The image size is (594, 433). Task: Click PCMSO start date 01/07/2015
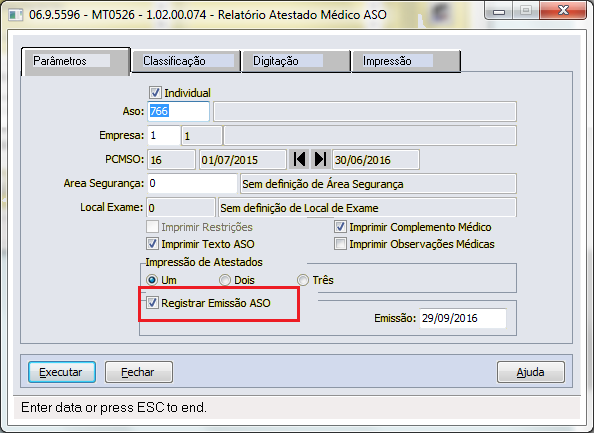(x=242, y=159)
